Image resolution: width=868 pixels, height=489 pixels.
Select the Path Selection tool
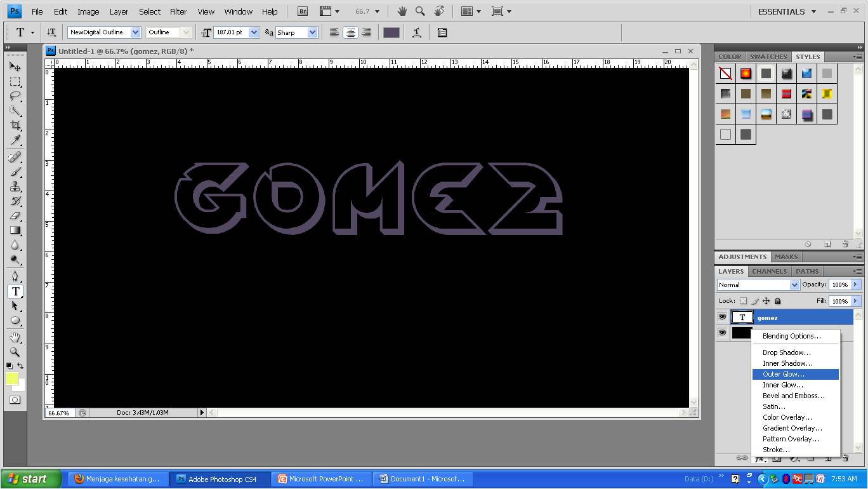(15, 305)
